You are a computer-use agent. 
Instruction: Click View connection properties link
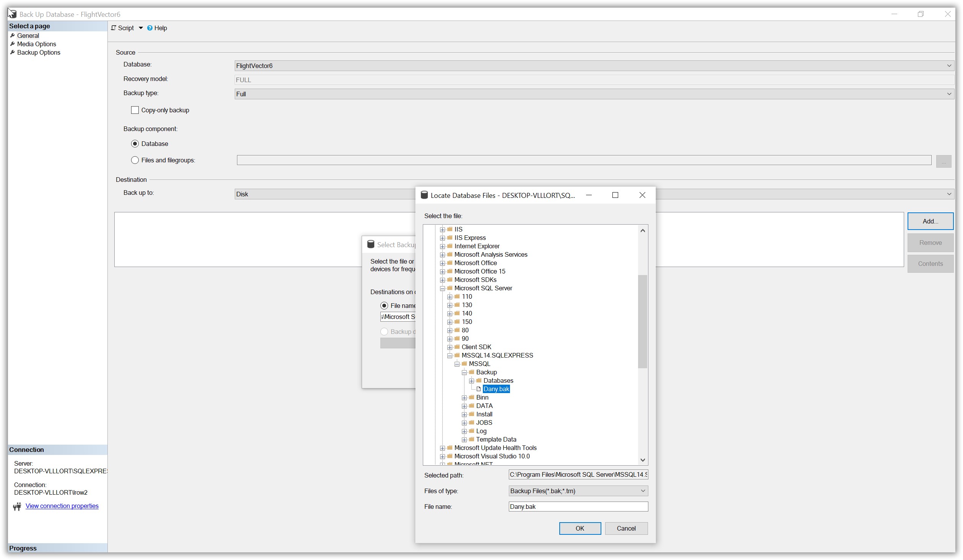pyautogui.click(x=62, y=506)
